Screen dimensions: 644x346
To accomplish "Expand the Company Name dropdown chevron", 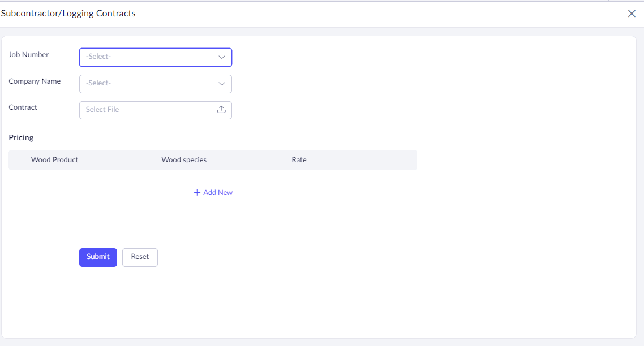I will click(x=222, y=84).
